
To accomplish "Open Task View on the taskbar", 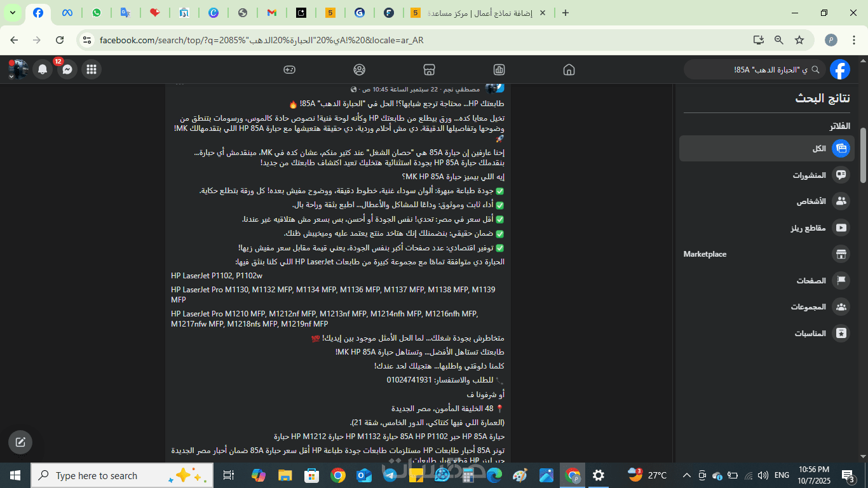I will [229, 475].
